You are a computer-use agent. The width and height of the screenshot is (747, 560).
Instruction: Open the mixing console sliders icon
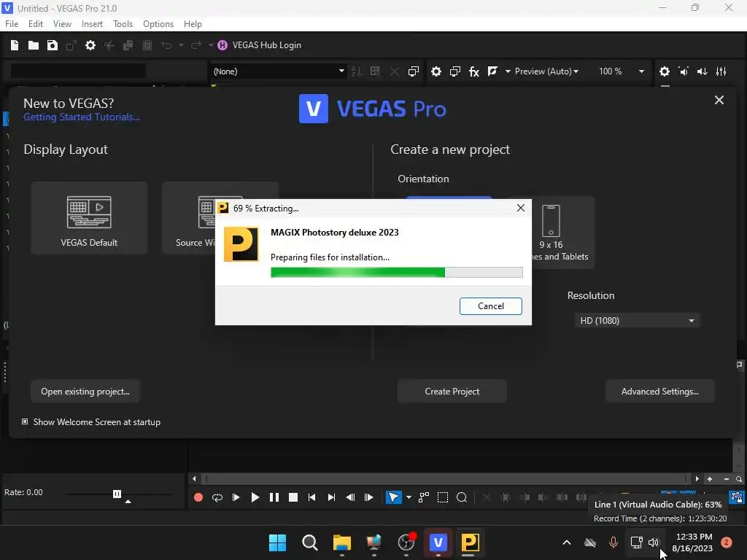point(721,71)
